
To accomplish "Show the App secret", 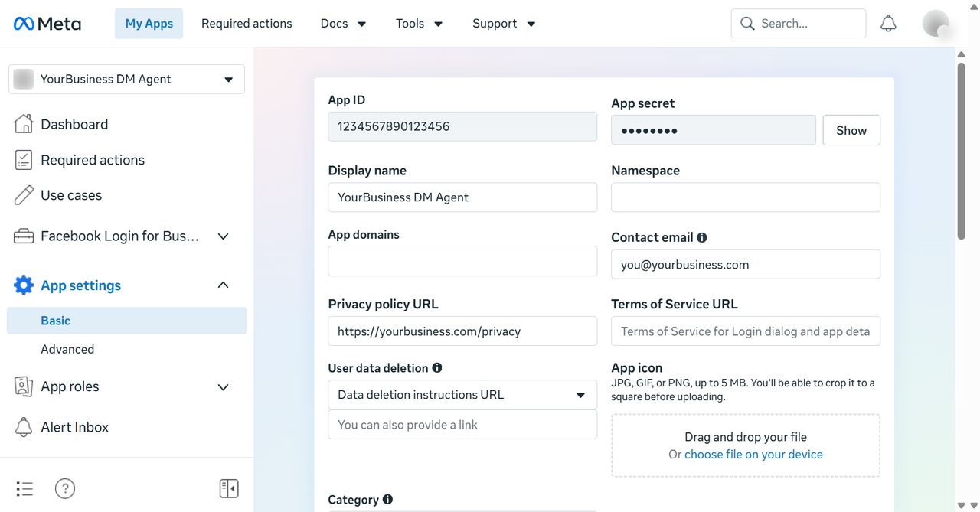I will 851,130.
